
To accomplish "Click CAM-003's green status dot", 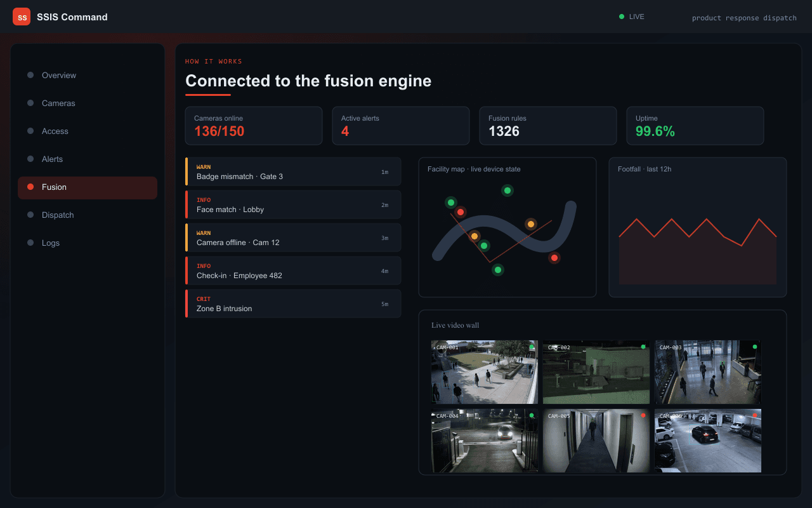I will coord(755,347).
